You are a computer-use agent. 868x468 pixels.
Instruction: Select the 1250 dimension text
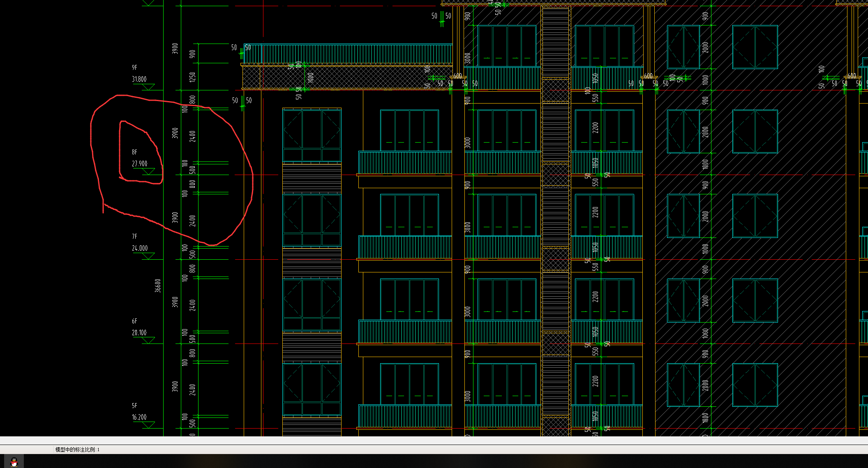(192, 77)
